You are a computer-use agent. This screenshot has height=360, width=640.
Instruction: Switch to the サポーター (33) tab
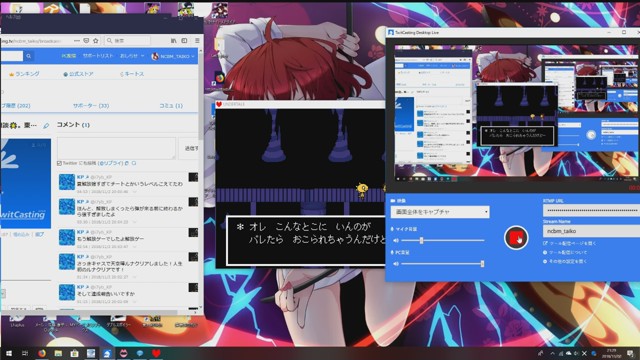click(x=91, y=106)
